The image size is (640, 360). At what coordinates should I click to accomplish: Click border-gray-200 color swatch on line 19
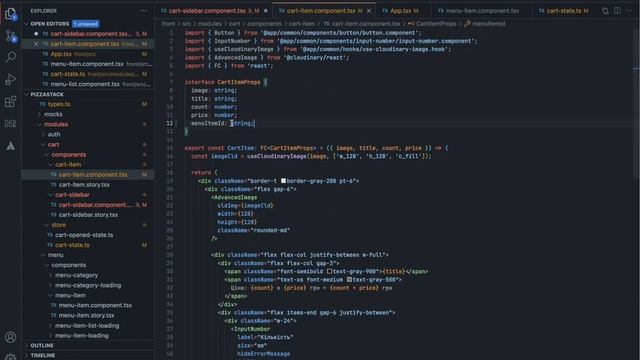(x=283, y=181)
